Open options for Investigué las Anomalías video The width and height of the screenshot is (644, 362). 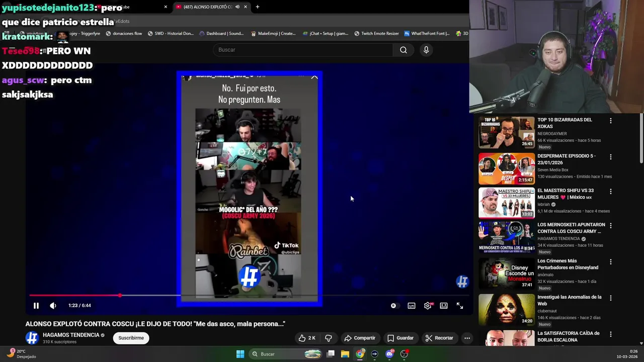(x=611, y=298)
